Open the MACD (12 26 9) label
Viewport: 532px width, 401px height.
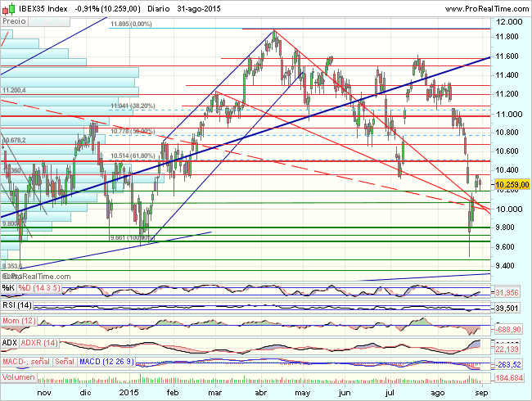(106, 362)
